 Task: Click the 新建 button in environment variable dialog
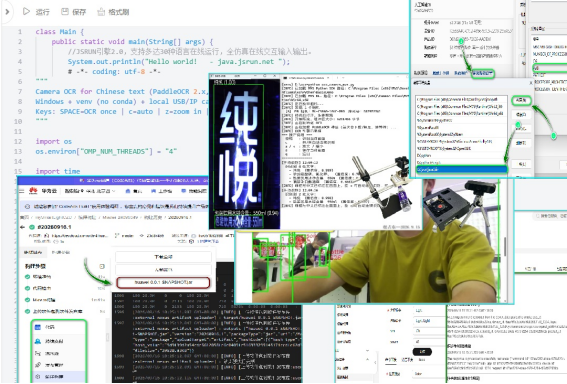click(521, 100)
